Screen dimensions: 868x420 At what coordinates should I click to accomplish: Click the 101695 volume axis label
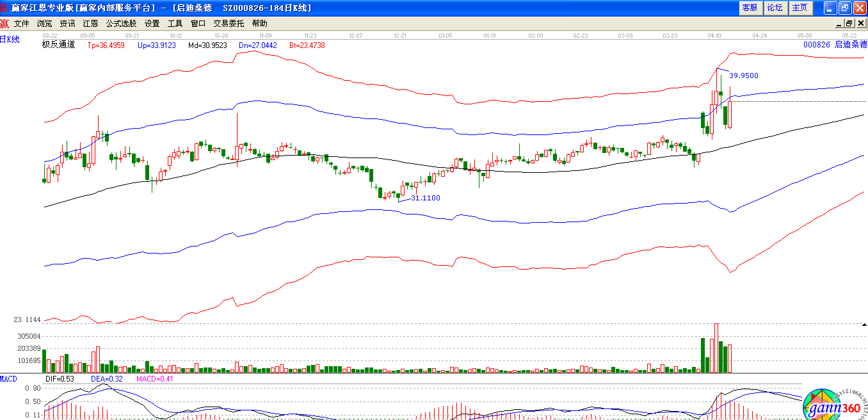[x=29, y=361]
